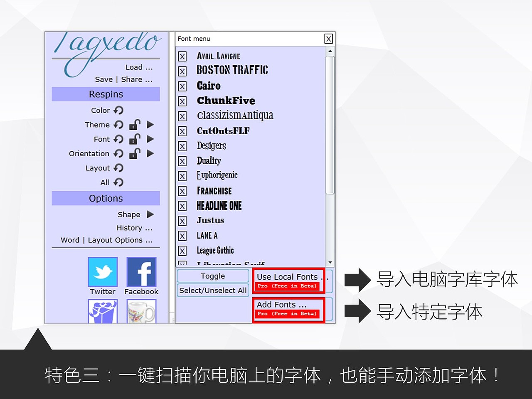This screenshot has width=532, height=399.
Task: Uncheck the ChunkFive font checkbox
Action: [182, 101]
